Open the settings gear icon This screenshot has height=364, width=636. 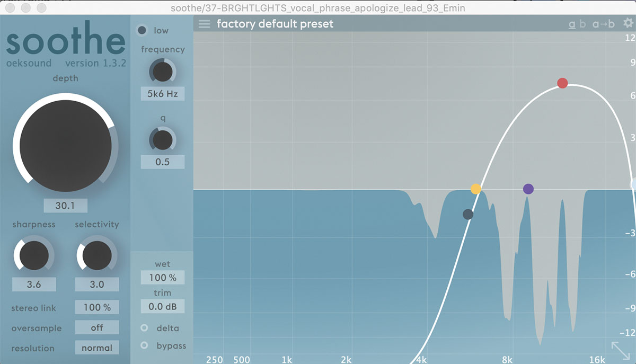pyautogui.click(x=628, y=23)
